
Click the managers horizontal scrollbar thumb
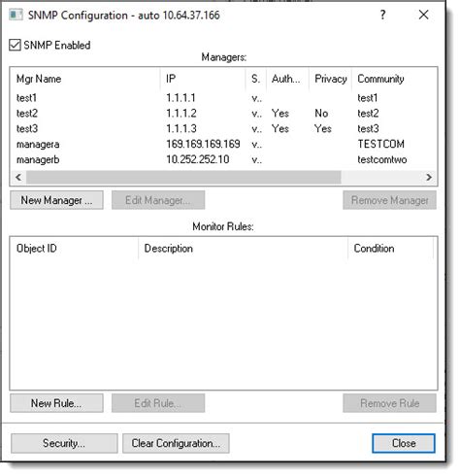tap(183, 177)
